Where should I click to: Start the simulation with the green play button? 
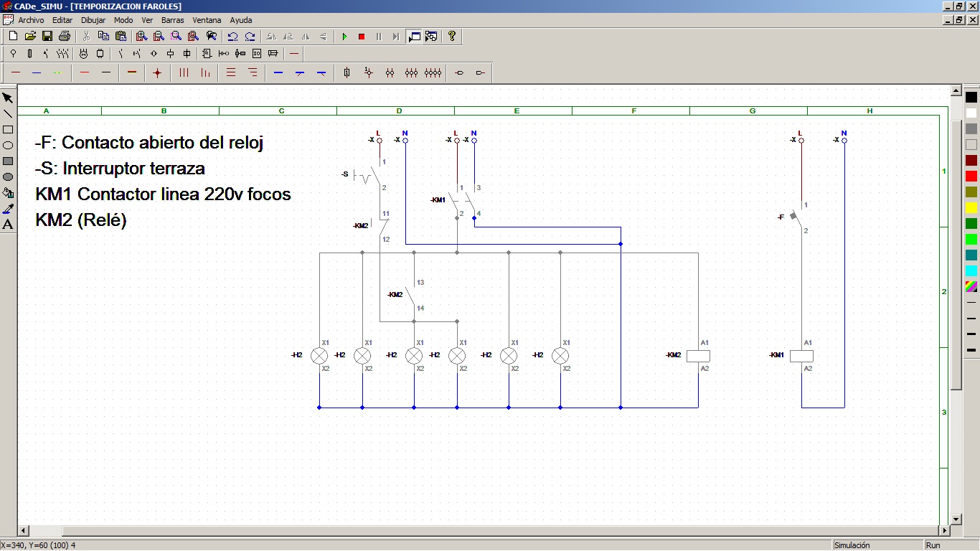tap(344, 37)
